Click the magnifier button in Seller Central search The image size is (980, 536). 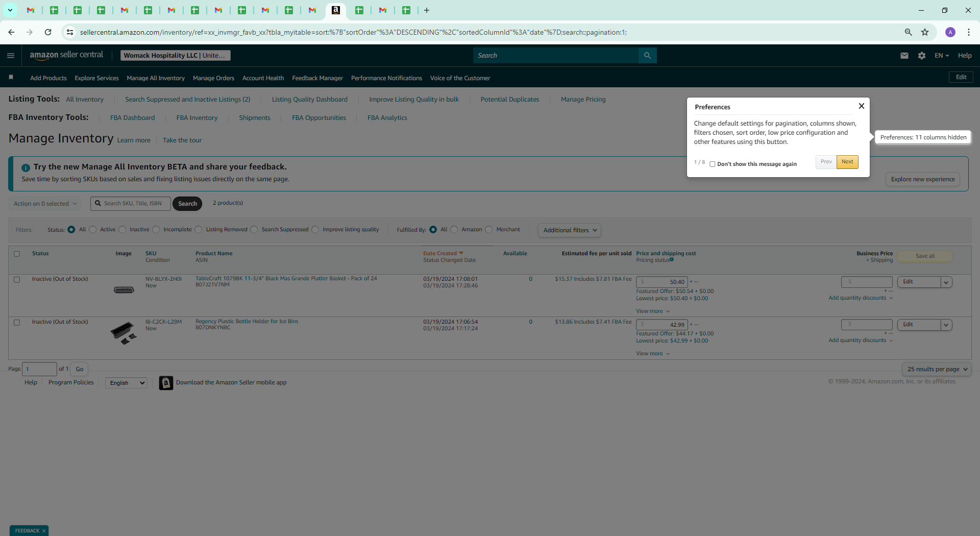point(647,55)
